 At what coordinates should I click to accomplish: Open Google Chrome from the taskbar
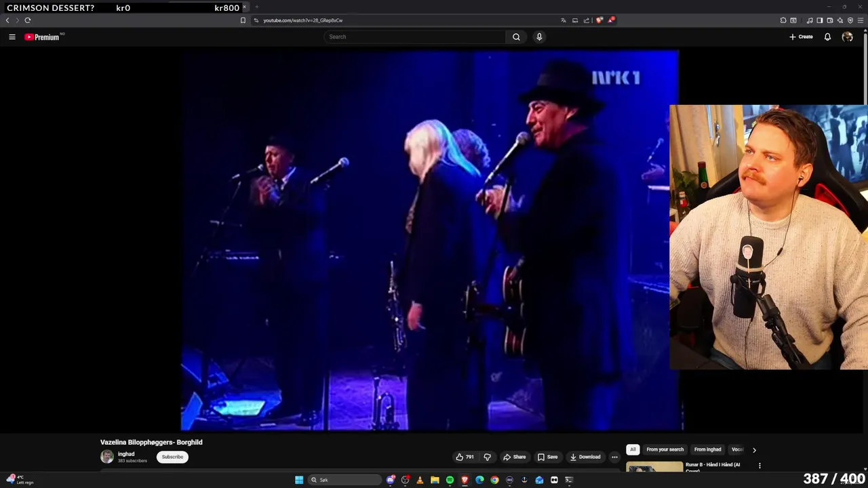(x=494, y=480)
